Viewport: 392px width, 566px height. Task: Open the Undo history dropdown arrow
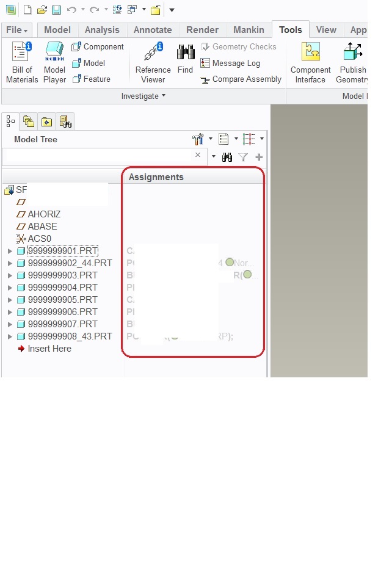point(83,10)
